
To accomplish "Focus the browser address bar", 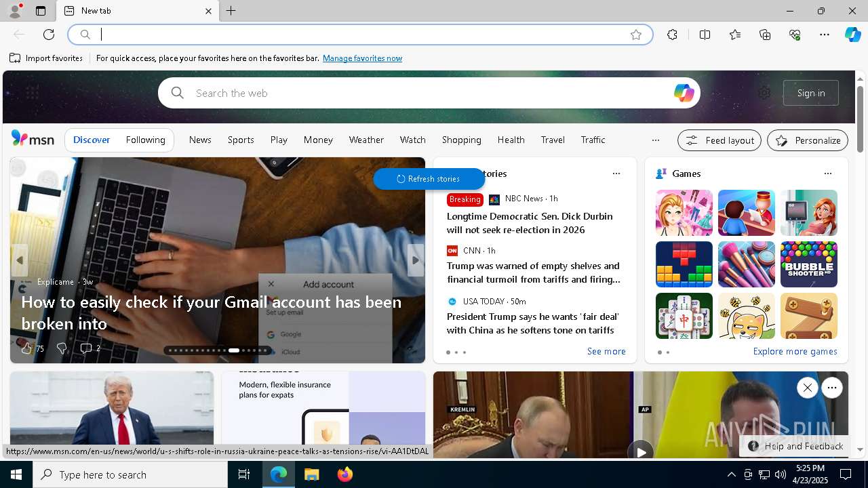I will [x=359, y=35].
